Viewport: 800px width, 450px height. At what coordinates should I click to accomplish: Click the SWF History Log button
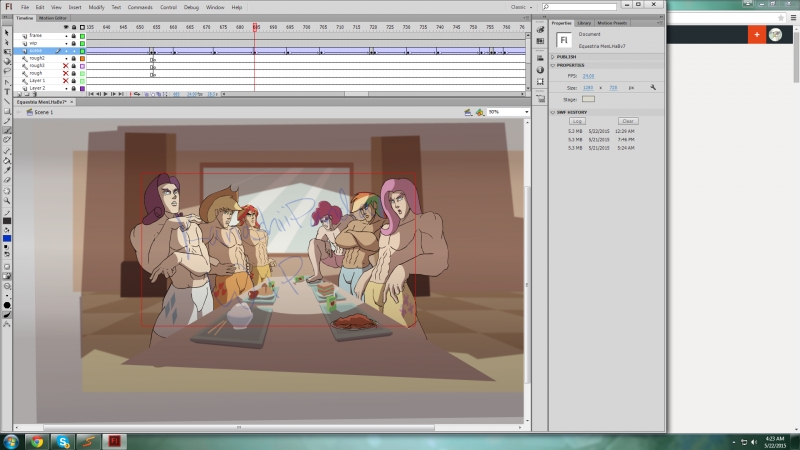pos(577,121)
